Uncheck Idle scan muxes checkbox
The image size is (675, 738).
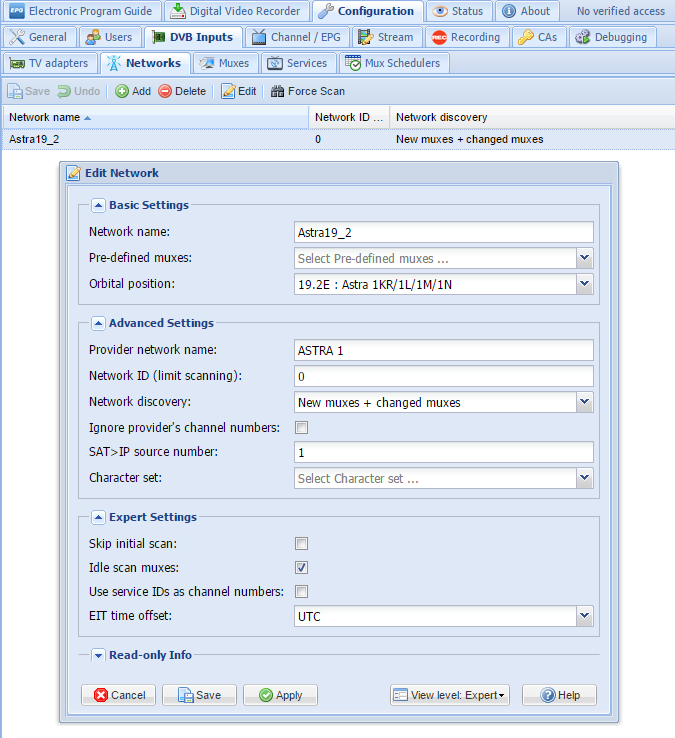(x=301, y=568)
